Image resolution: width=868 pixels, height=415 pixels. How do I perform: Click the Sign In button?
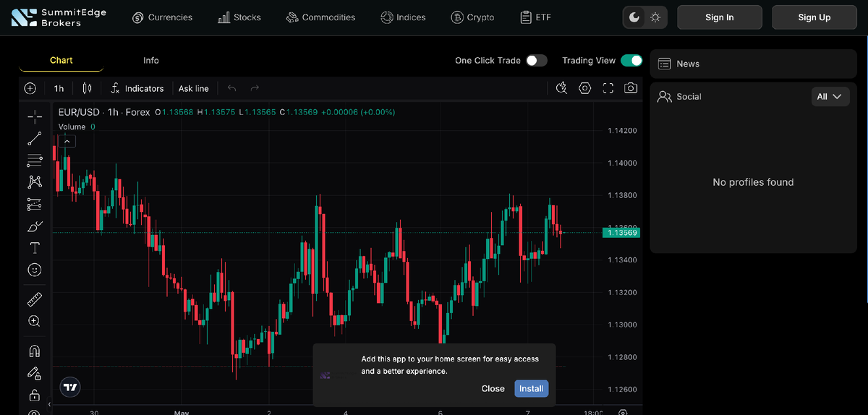(720, 17)
